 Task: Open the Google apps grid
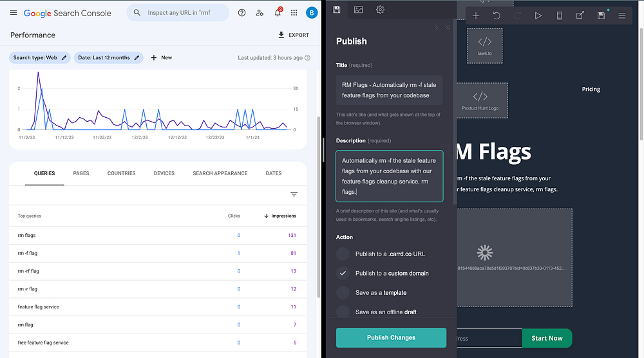[294, 13]
